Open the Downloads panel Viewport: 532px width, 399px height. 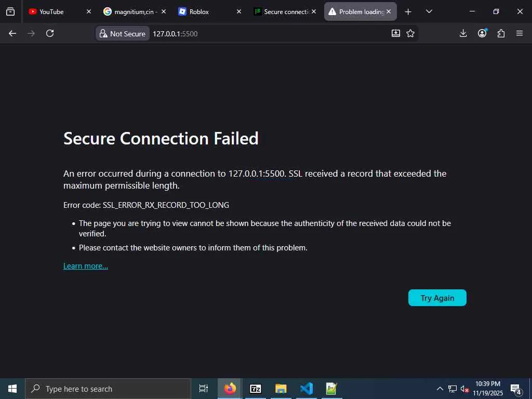click(x=463, y=33)
